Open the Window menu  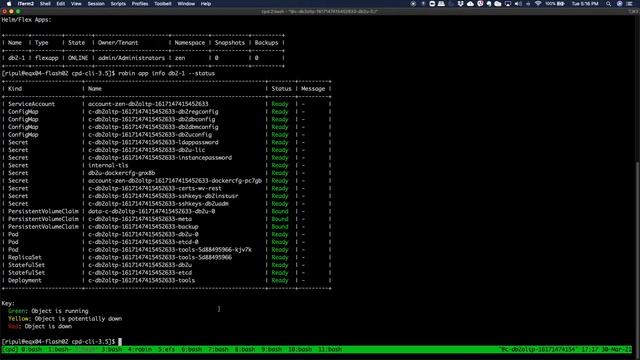pos(186,4)
